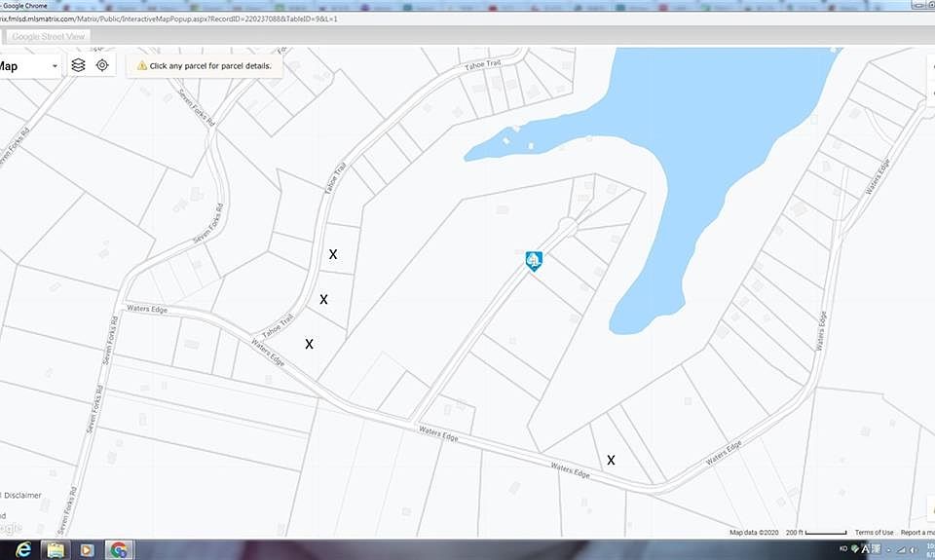Click the yellow warning triangle icon

point(142,65)
